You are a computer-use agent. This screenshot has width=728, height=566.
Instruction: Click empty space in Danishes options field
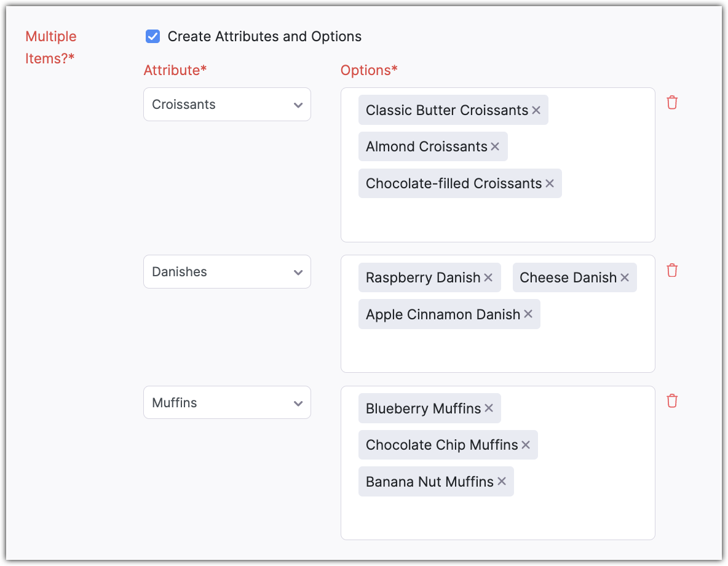498,351
